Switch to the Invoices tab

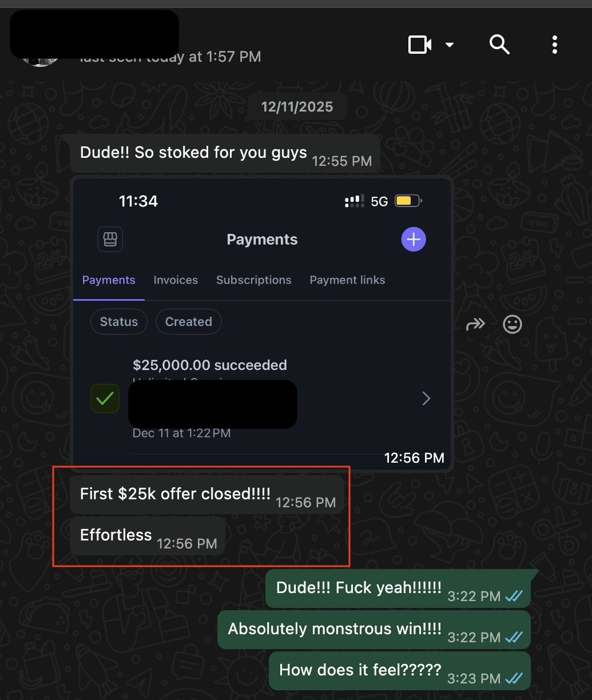[176, 280]
